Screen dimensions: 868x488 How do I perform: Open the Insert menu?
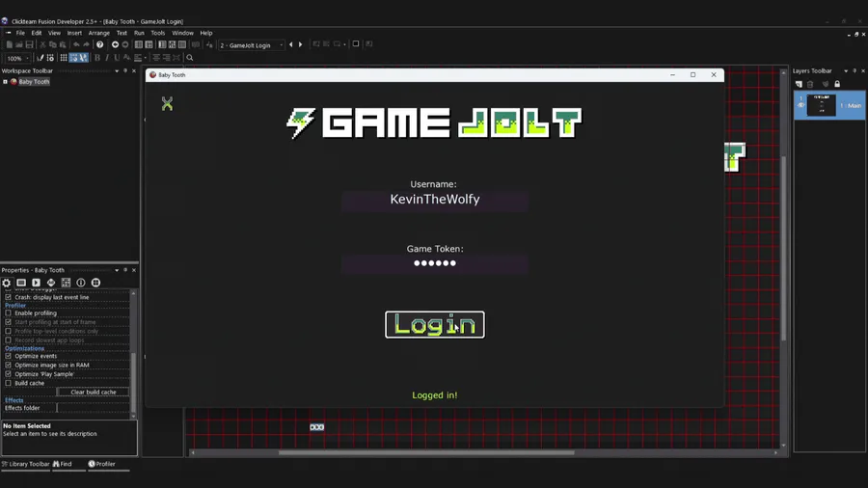(x=74, y=33)
